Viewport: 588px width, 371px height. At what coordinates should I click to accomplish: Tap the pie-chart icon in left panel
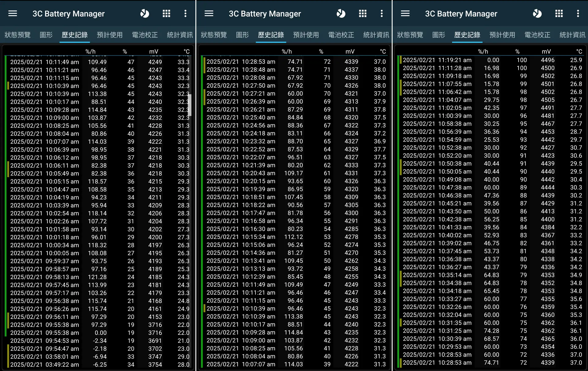tap(145, 13)
